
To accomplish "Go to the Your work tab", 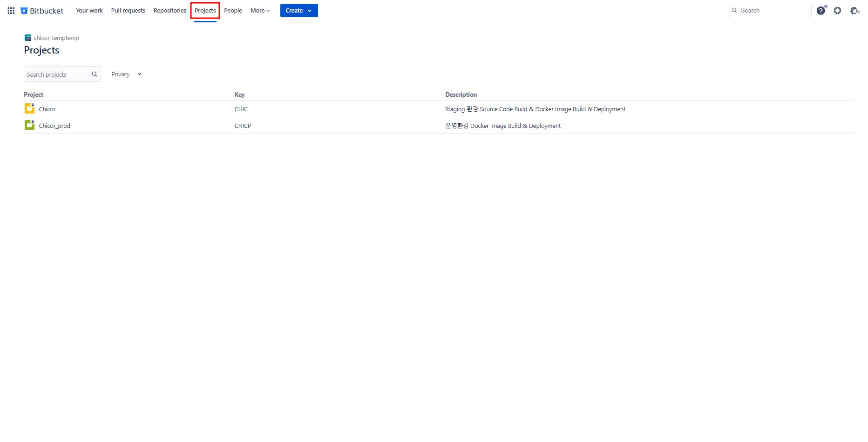I will (89, 11).
